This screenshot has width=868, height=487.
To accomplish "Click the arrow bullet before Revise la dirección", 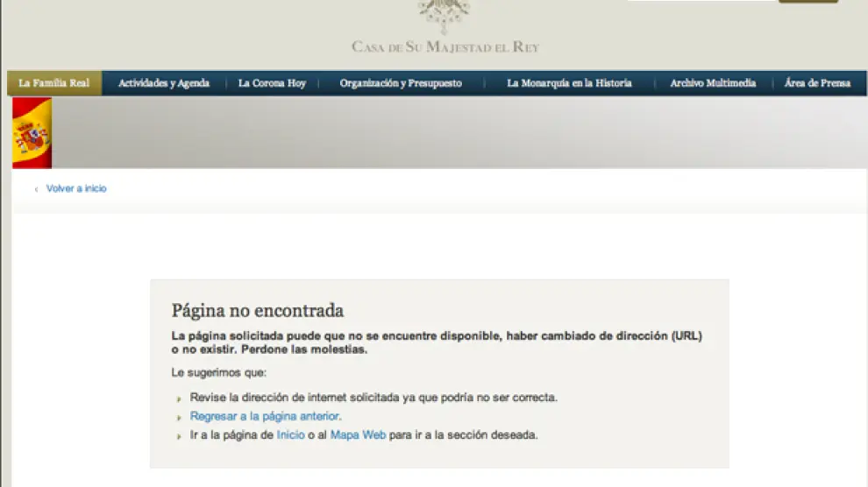I will (179, 399).
